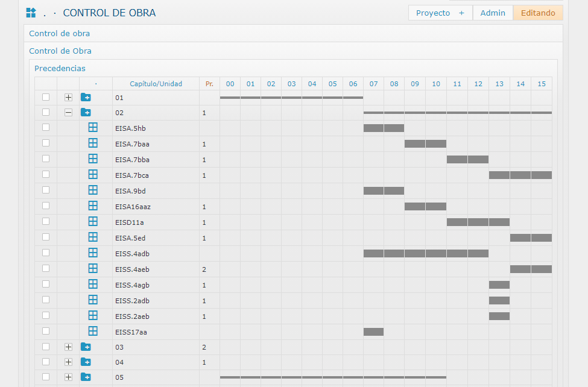Screen dimensions: 588x387
Task: Click the gray Gantt bar for EISS17aa
Action: pyautogui.click(x=373, y=332)
